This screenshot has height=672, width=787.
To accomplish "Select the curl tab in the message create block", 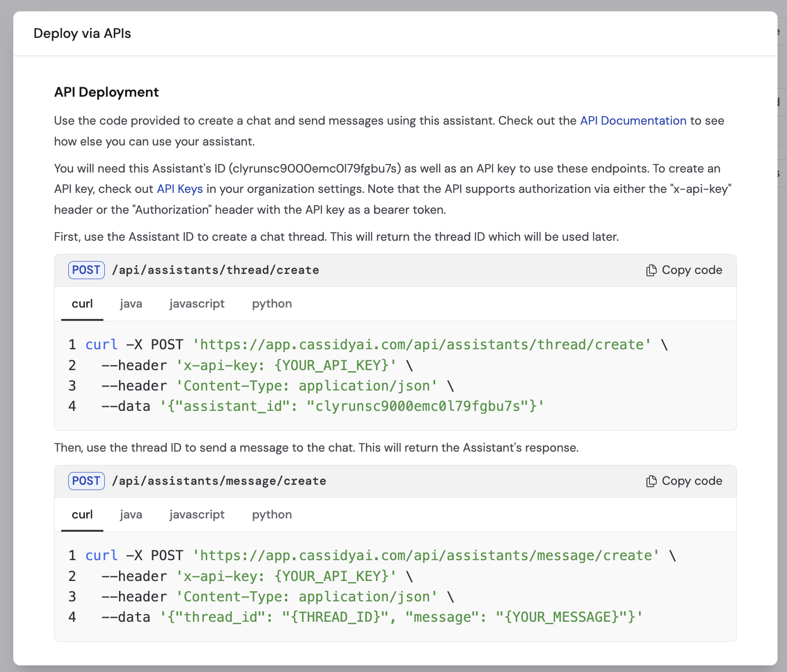I will [x=82, y=515].
